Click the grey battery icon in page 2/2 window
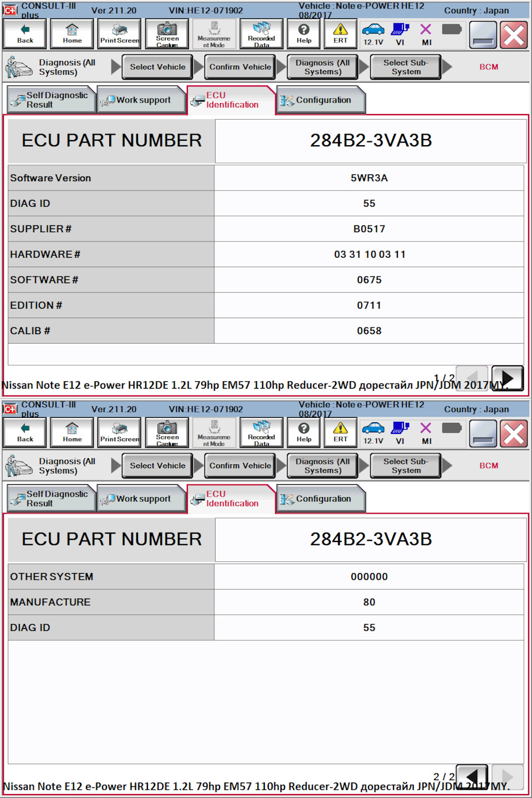532x798 pixels. point(452,428)
